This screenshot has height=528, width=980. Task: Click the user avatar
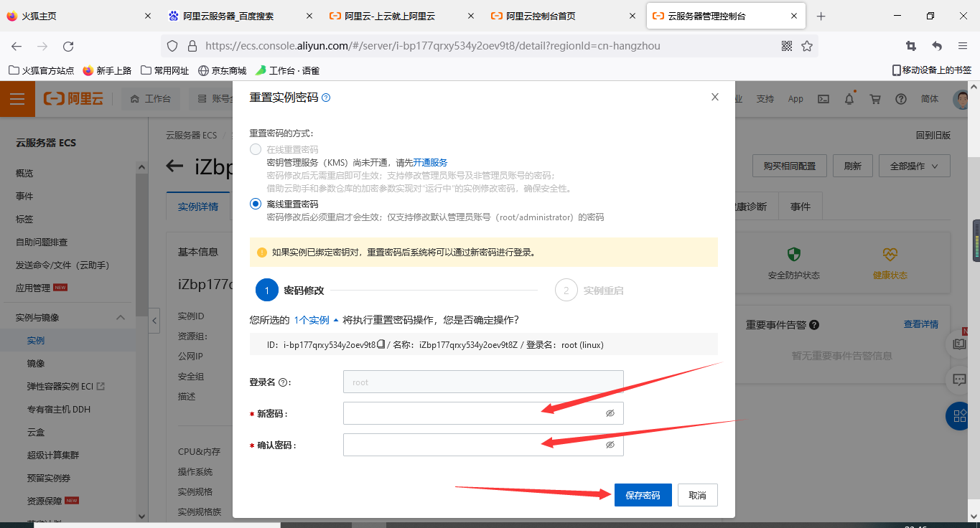(961, 99)
